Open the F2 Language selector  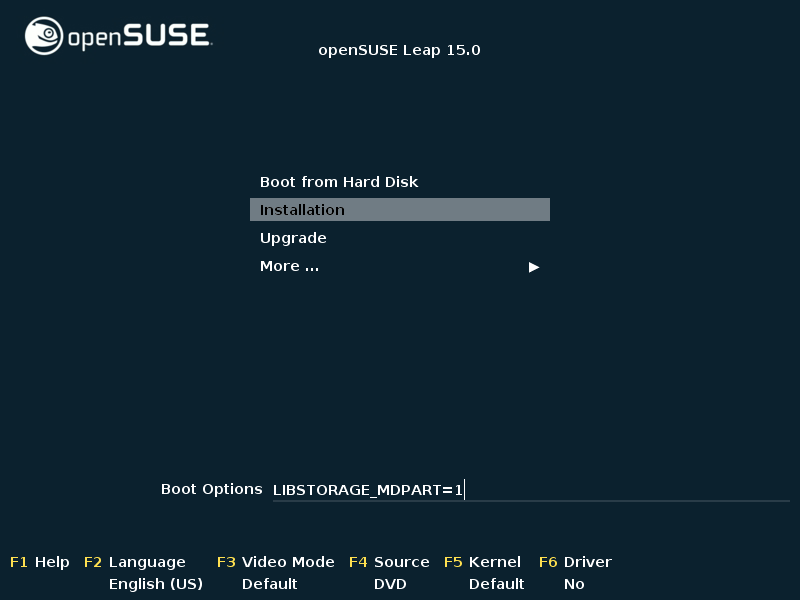pyautogui.click(x=135, y=562)
